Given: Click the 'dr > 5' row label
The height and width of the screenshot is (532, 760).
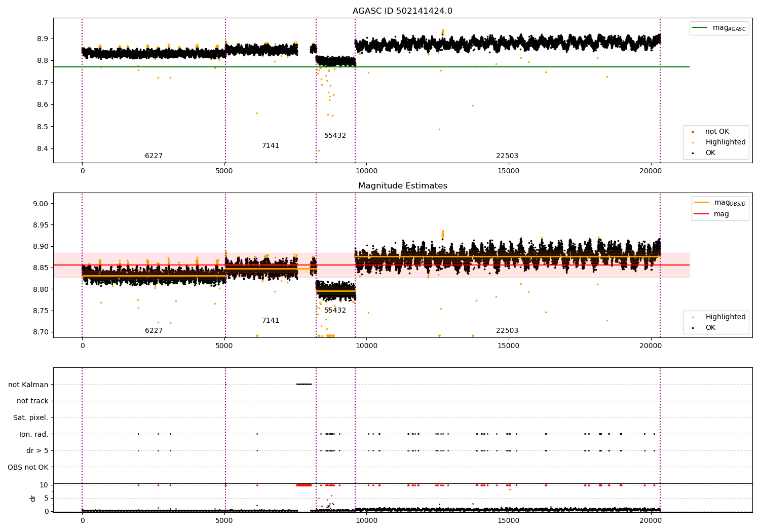Looking at the screenshot, I should [x=37, y=451].
